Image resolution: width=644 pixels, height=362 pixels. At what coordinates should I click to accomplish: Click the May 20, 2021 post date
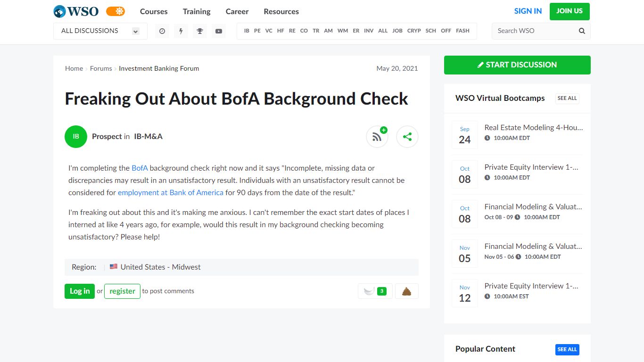pyautogui.click(x=397, y=68)
